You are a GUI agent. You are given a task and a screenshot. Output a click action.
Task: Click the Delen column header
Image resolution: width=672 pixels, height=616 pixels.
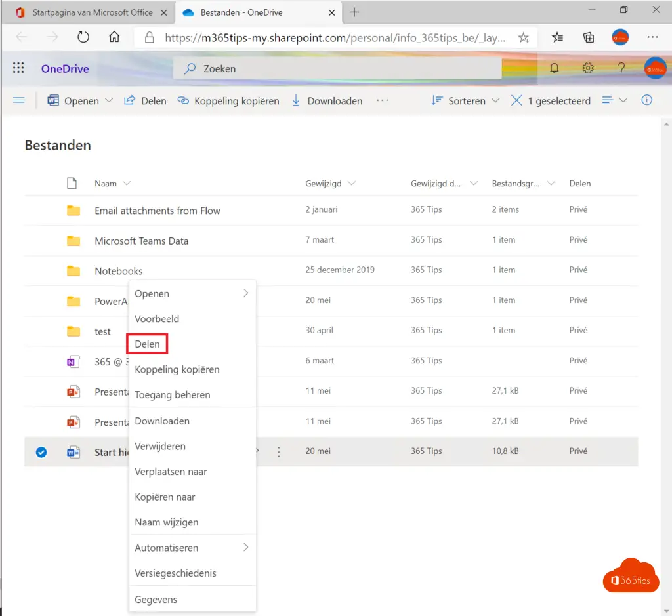[x=580, y=183]
